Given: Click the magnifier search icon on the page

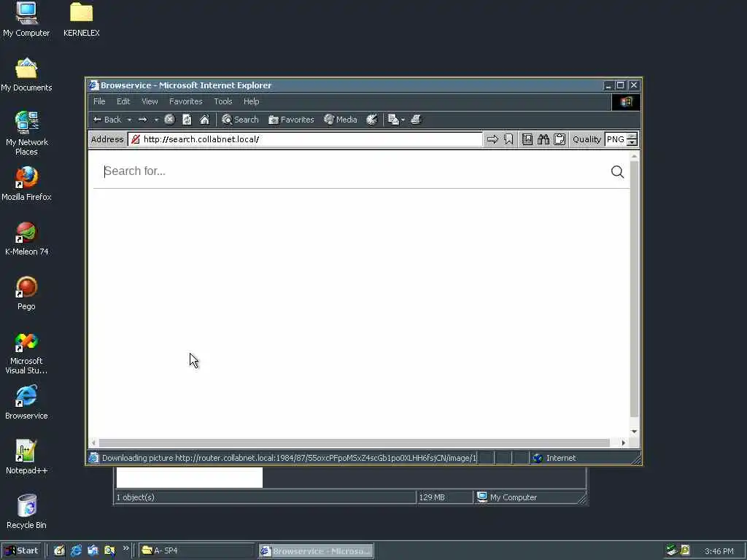Looking at the screenshot, I should (617, 171).
